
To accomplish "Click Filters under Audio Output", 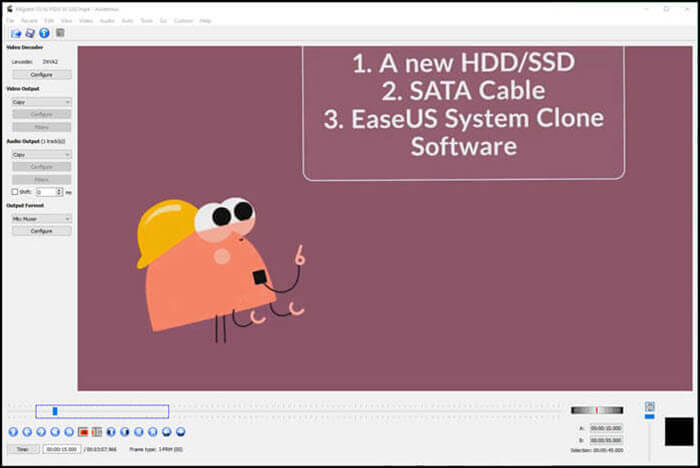I will pyautogui.click(x=42, y=180).
